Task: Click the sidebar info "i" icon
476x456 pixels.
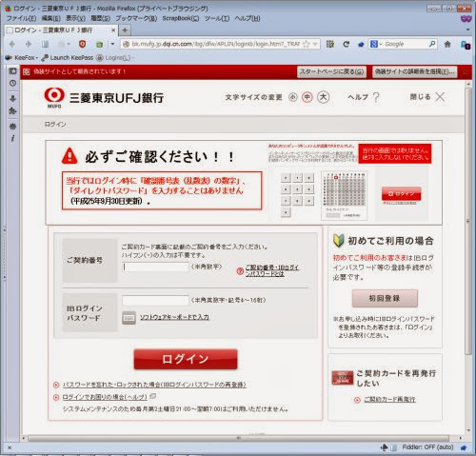Action: (x=12, y=138)
